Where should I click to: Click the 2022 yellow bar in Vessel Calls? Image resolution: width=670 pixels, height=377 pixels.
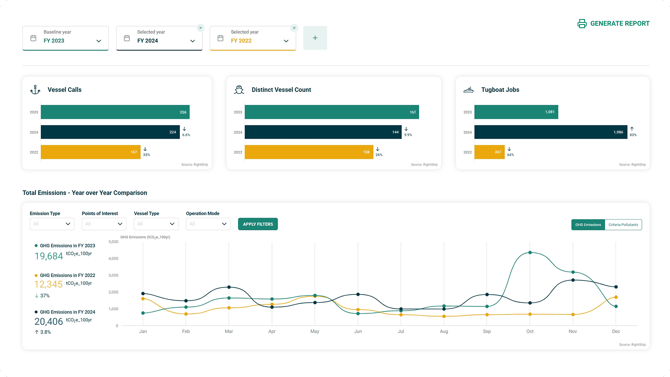tap(91, 152)
